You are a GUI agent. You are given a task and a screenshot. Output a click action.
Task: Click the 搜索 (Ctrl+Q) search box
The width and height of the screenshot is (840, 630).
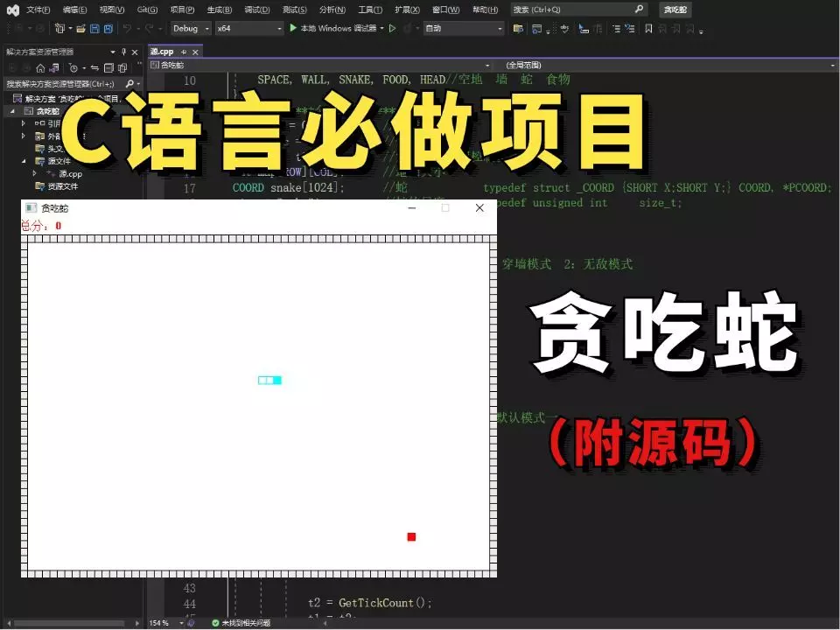[x=578, y=10]
